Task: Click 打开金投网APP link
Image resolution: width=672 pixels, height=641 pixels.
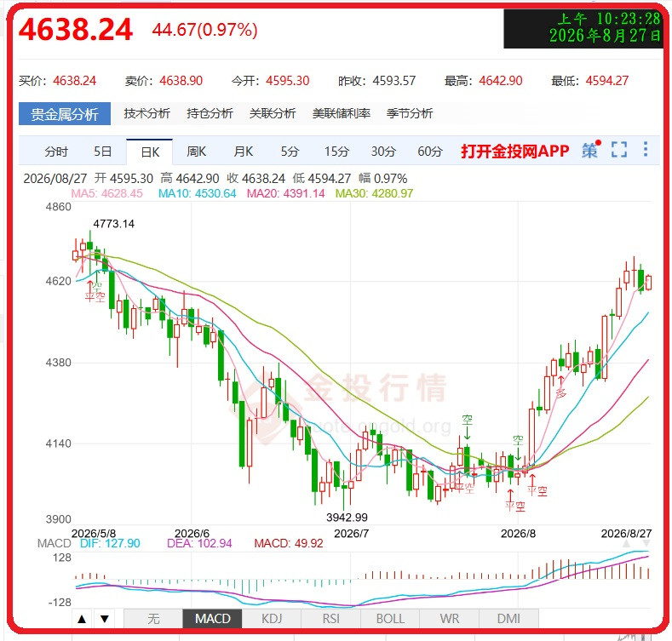Action: [514, 151]
